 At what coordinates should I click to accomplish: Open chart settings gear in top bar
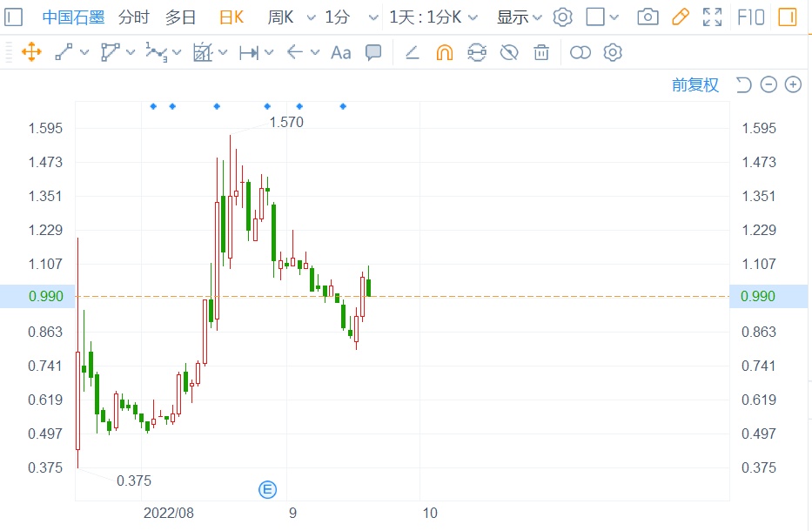click(x=562, y=17)
